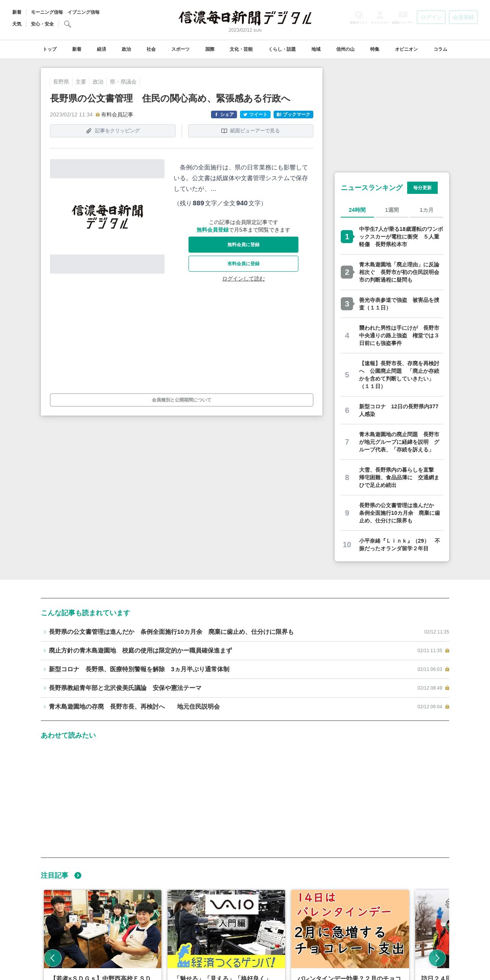Go to スポーツ section
This screenshot has height=980, width=490.
point(181,49)
